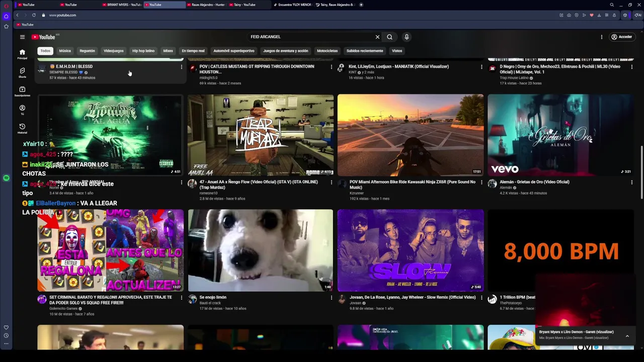Viewport: 644px width, 362px height.
Task: Open Principal in YouTube sidebar
Action: (x=22, y=54)
